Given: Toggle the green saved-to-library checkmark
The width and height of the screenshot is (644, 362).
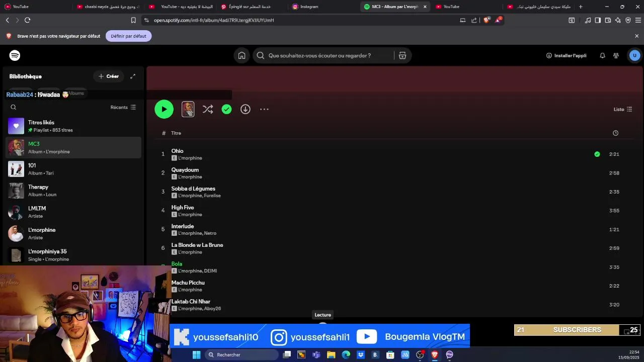Looking at the screenshot, I should click(x=226, y=109).
